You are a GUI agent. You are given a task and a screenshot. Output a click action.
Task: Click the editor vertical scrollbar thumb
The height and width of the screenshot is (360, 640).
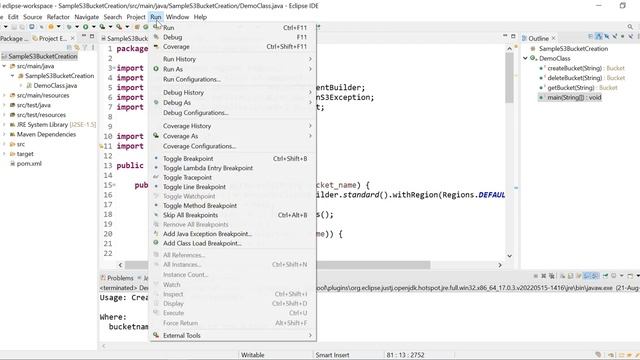[x=509, y=78]
